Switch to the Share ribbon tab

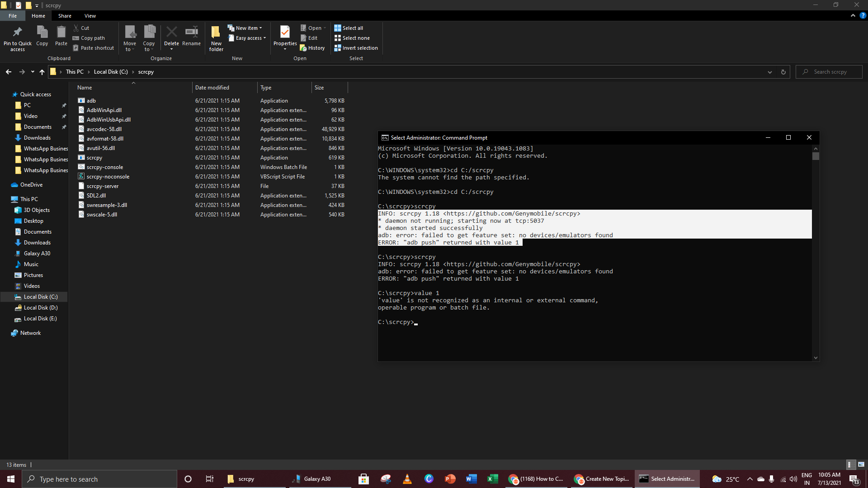[x=65, y=16]
